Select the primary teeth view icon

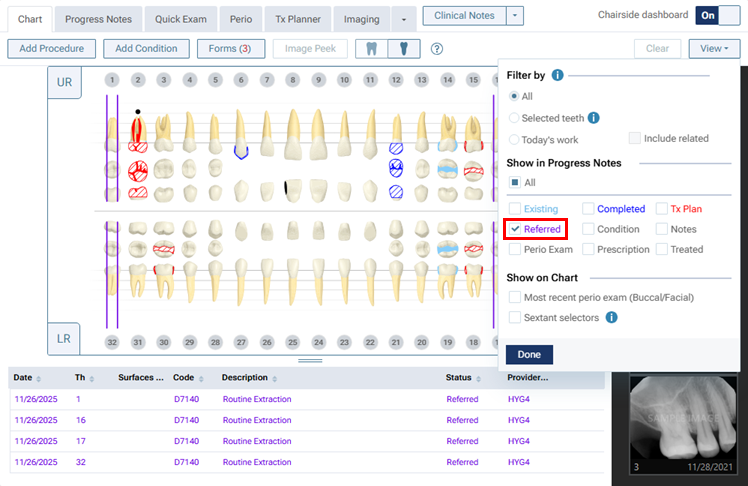[371, 49]
